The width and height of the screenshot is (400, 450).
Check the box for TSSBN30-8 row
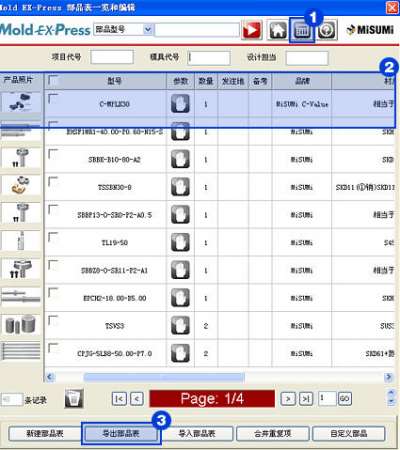pos(53,182)
